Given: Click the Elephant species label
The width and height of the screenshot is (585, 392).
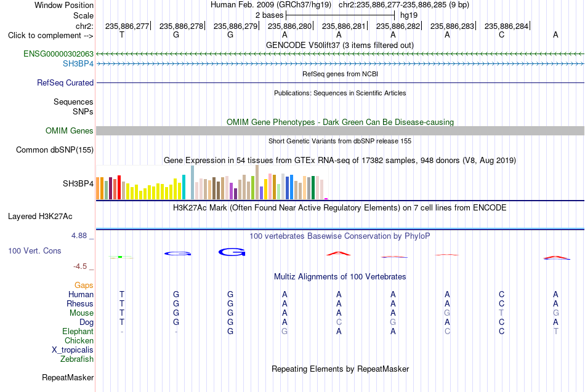Looking at the screenshot, I should coord(78,331).
